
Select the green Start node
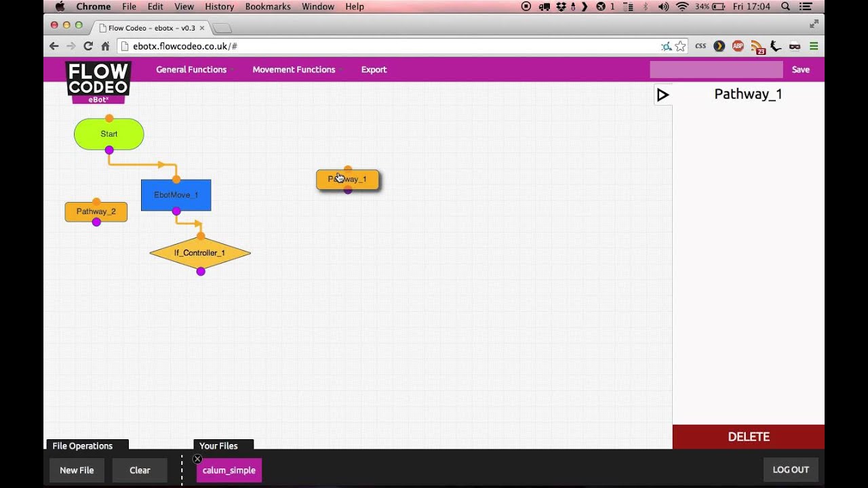point(109,134)
